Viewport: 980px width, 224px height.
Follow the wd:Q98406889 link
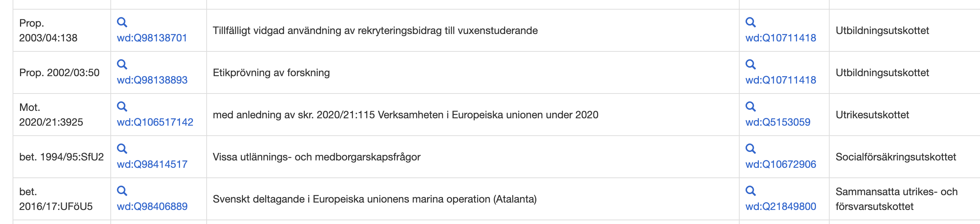point(152,207)
